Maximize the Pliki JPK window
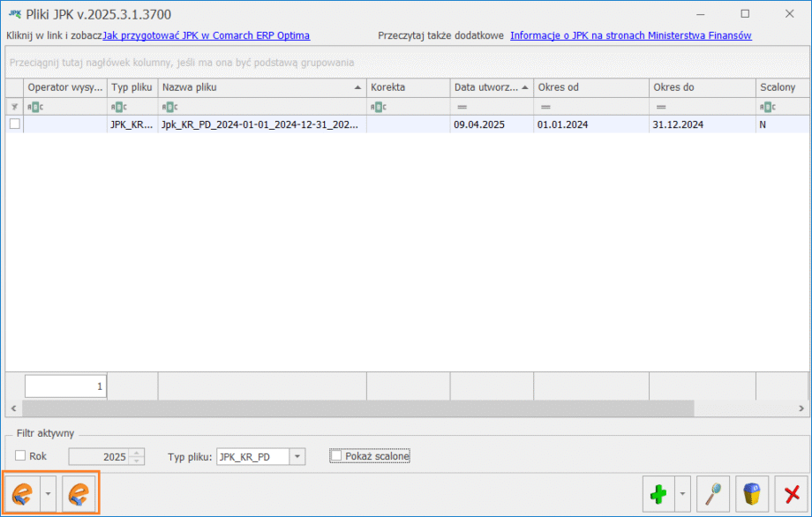812x517 pixels. click(x=745, y=14)
